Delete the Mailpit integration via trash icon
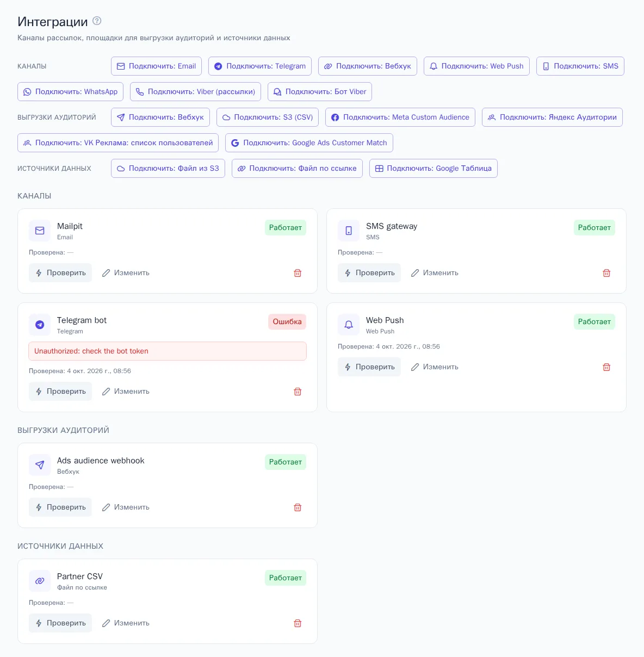The height and width of the screenshot is (657, 644). tap(298, 273)
